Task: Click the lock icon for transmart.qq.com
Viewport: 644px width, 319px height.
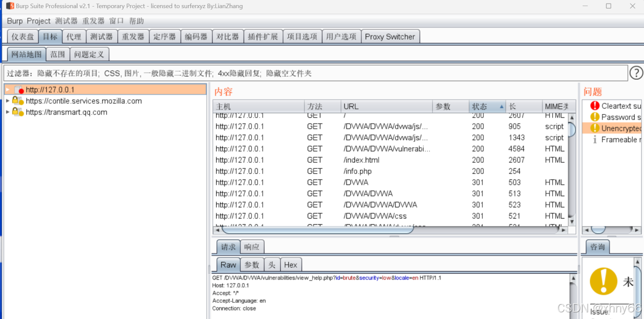Action: (18, 112)
